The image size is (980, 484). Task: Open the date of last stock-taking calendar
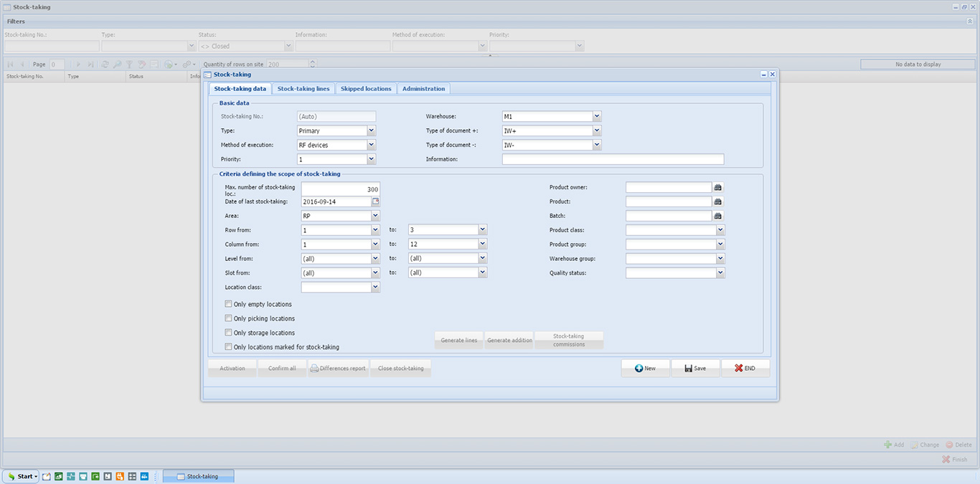coord(375,201)
